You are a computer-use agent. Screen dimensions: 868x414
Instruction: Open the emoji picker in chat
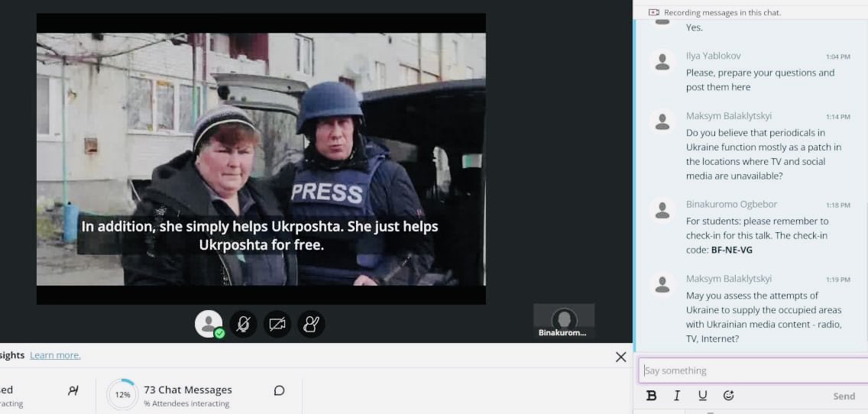(728, 396)
